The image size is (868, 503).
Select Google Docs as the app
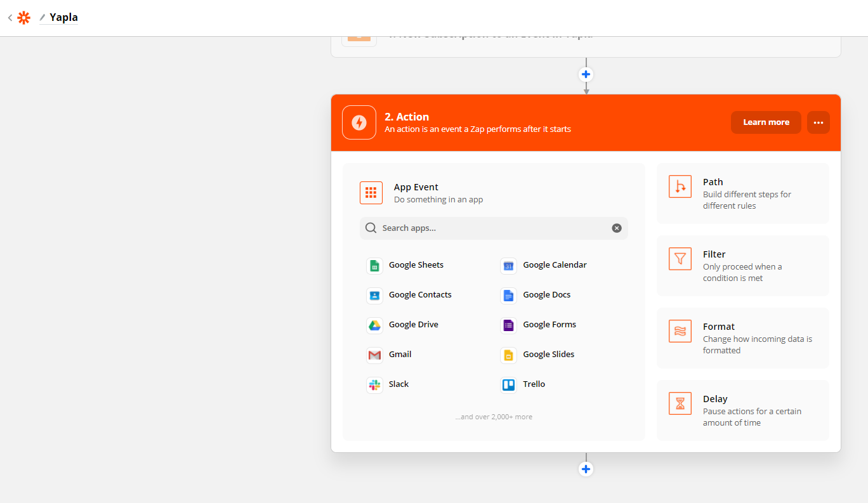[x=508, y=295]
